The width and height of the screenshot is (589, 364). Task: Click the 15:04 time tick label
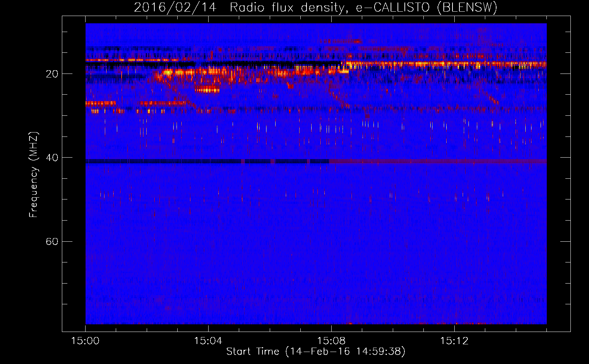click(208, 341)
